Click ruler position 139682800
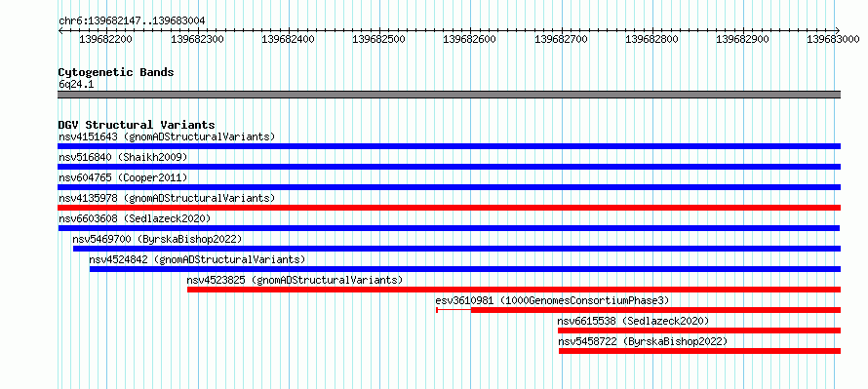 [x=651, y=39]
